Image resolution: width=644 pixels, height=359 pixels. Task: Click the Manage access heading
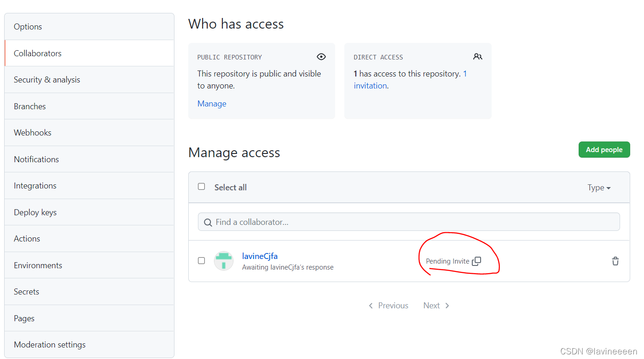pos(234,153)
